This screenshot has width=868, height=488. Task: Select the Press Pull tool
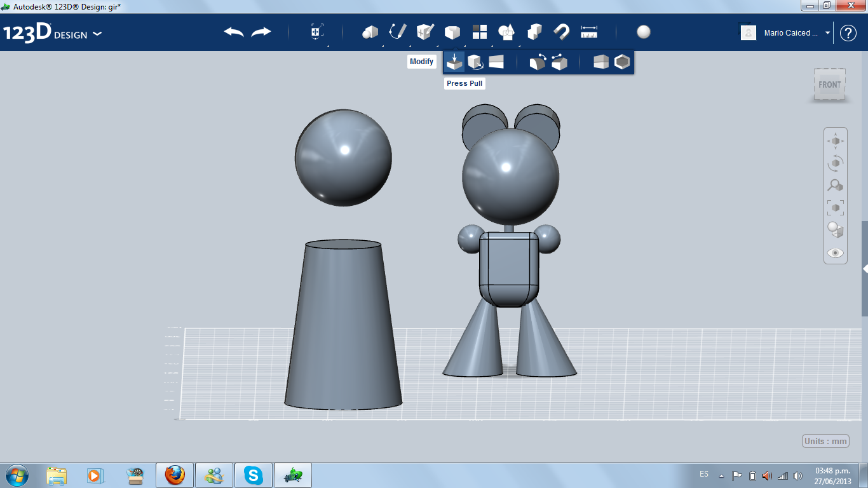click(x=454, y=62)
